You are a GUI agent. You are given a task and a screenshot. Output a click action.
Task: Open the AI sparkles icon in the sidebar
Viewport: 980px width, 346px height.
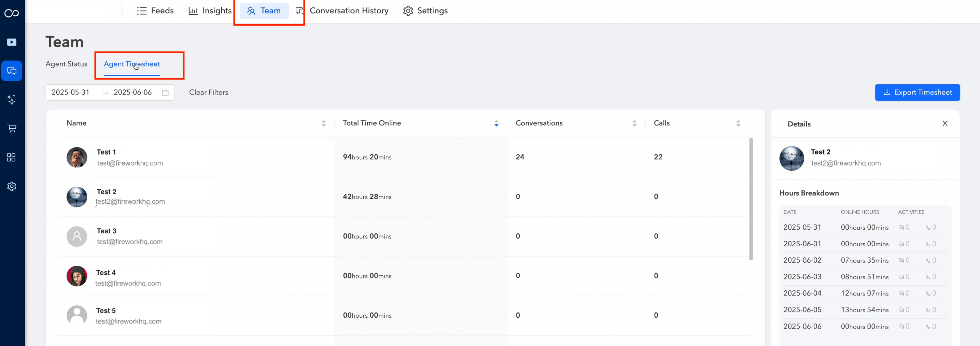tap(12, 100)
